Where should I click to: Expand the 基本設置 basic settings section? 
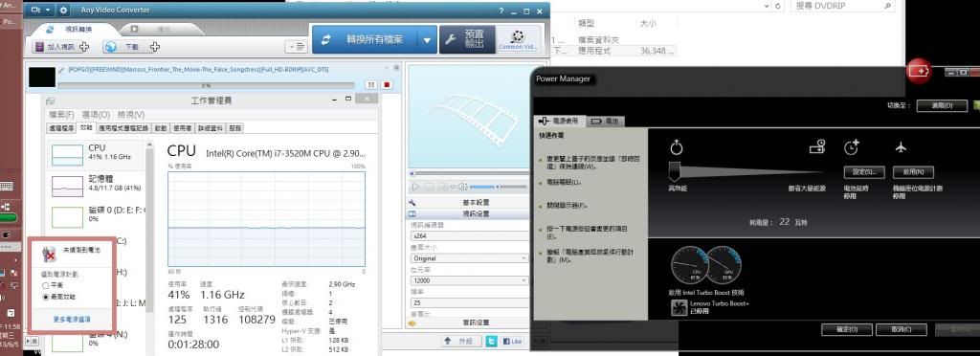pos(467,202)
